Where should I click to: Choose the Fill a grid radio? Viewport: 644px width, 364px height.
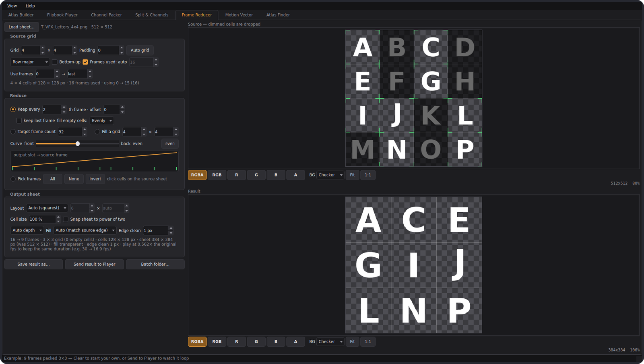[x=97, y=132]
